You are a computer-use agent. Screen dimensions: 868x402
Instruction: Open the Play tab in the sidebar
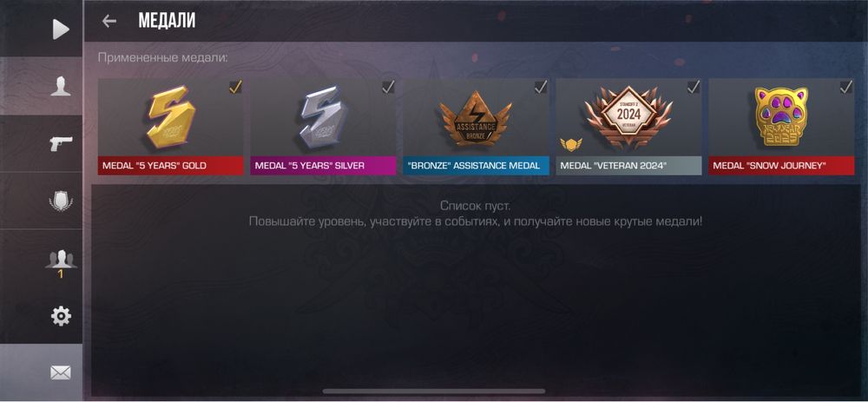click(x=61, y=30)
